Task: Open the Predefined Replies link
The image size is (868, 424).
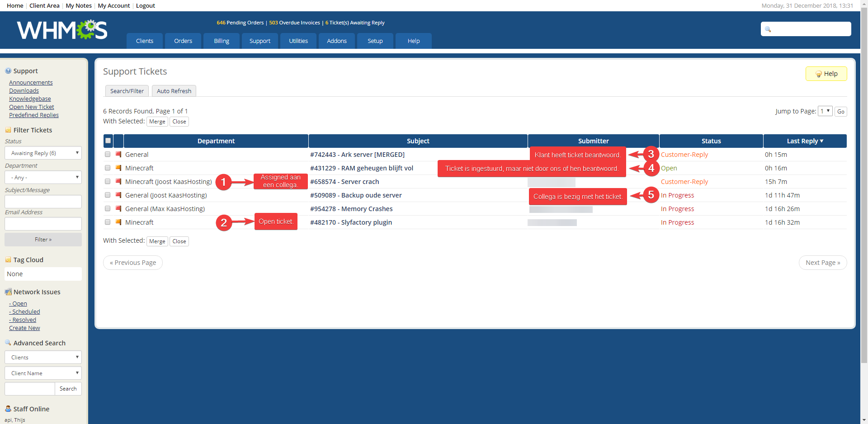Action: (x=34, y=115)
